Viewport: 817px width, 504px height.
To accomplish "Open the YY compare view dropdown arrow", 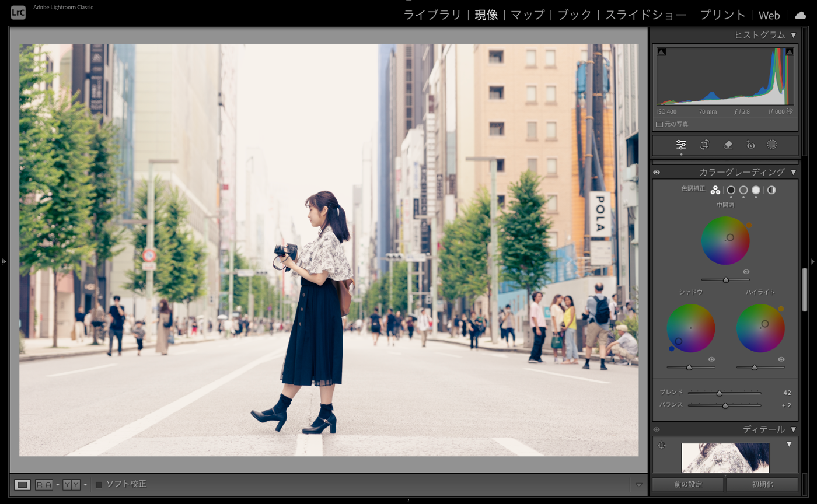I will coord(85,484).
